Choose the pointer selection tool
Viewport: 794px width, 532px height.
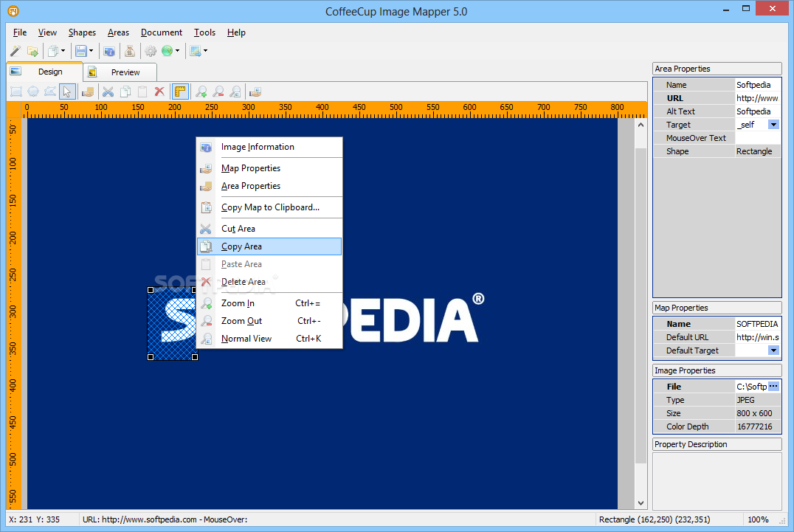67,91
